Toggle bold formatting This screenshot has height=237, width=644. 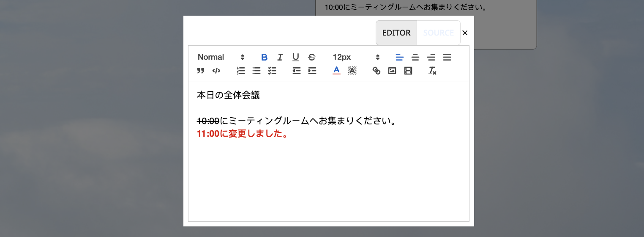264,57
